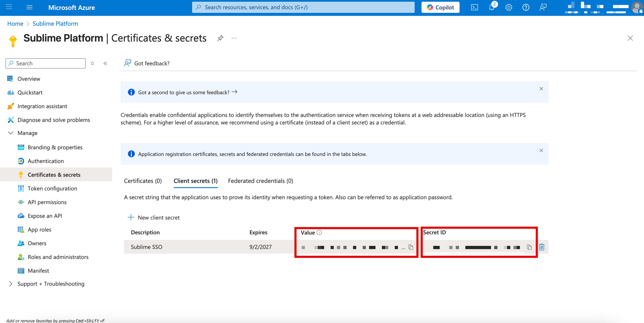This screenshot has height=323, width=644.
Task: Click the Description column header
Action: pos(145,232)
